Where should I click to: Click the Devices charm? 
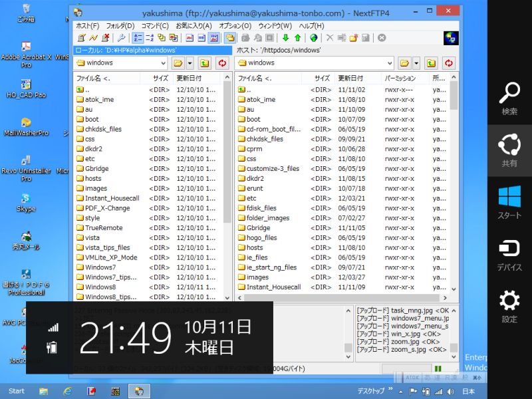(x=509, y=254)
